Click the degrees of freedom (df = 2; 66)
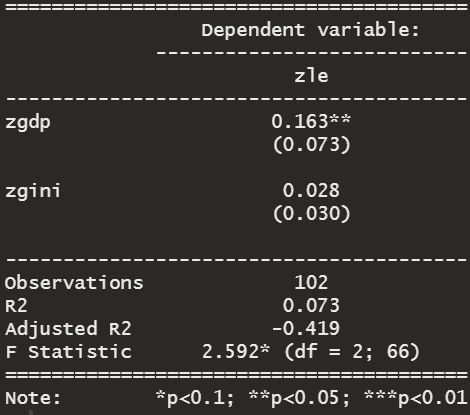Screen dimensions: 470x415 pos(352,352)
